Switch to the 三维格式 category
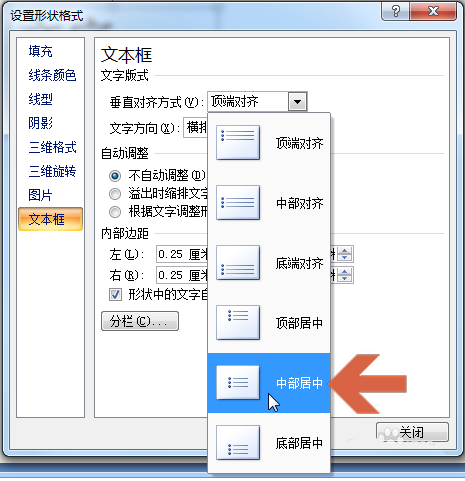The width and height of the screenshot is (465, 481). tap(52, 147)
